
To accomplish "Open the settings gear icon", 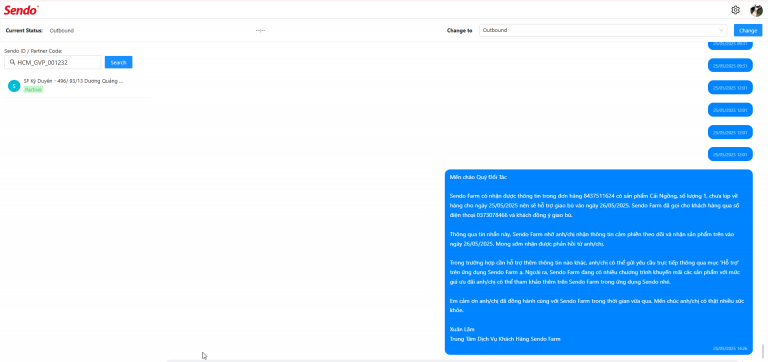I will pyautogui.click(x=735, y=10).
